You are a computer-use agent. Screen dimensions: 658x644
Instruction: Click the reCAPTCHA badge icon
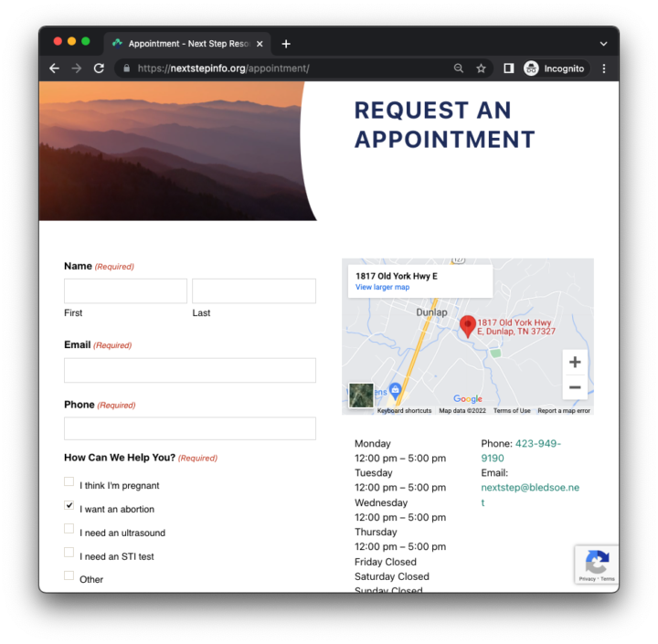[597, 561]
